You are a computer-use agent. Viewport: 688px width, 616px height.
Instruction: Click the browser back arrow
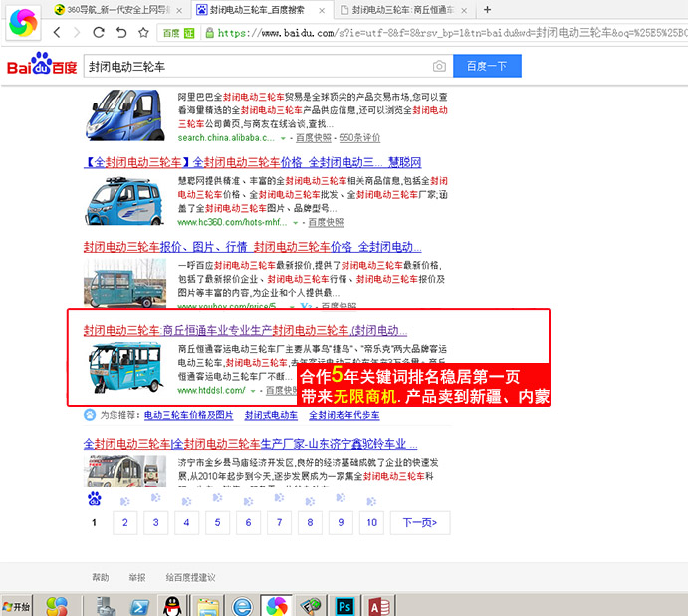pyautogui.click(x=57, y=32)
